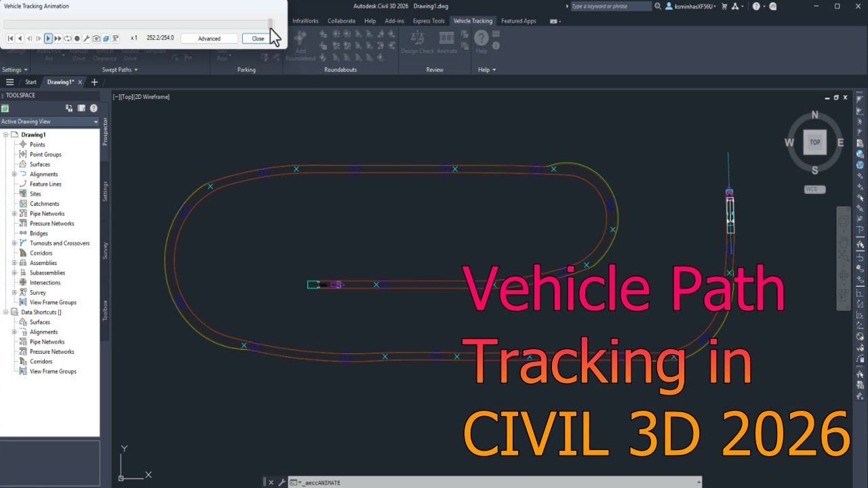The width and height of the screenshot is (868, 488).
Task: Open the Prospector side tab
Action: coord(105,131)
